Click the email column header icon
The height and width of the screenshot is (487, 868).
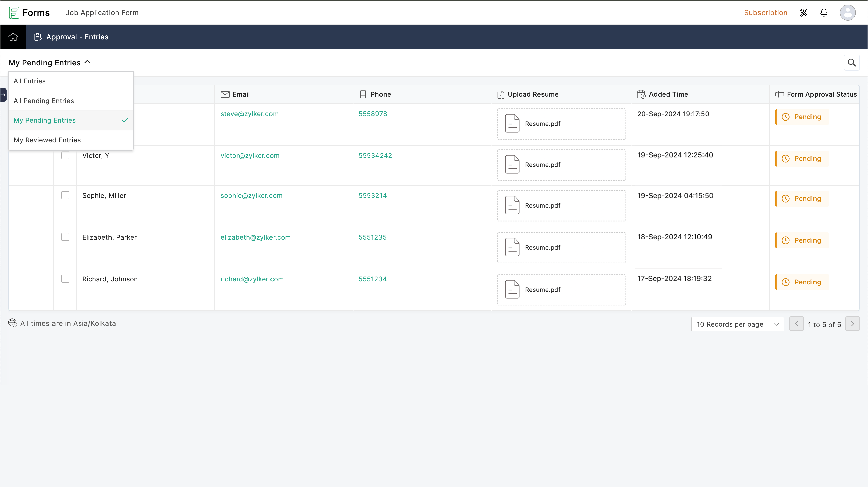tap(225, 94)
